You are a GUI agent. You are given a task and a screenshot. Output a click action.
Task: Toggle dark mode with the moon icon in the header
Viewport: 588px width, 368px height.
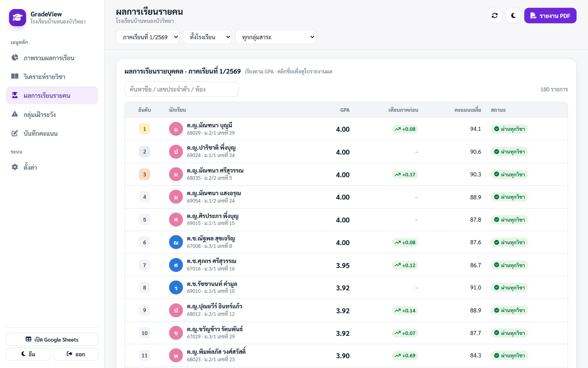[513, 16]
